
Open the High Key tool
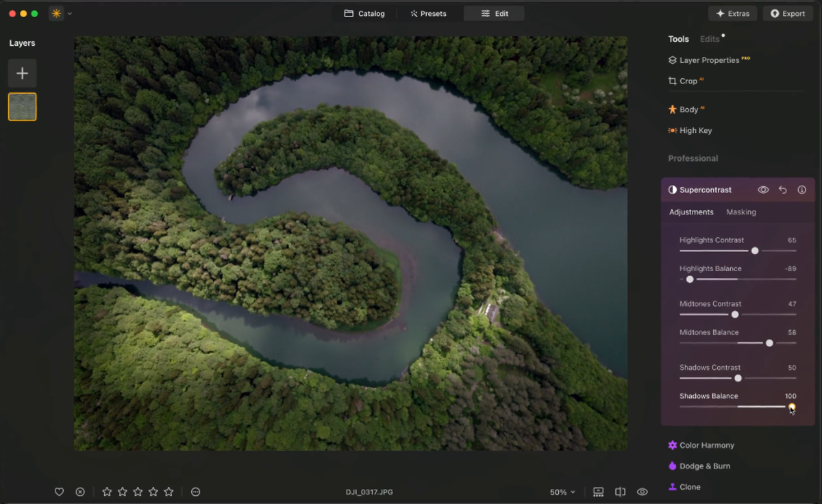[x=695, y=130]
